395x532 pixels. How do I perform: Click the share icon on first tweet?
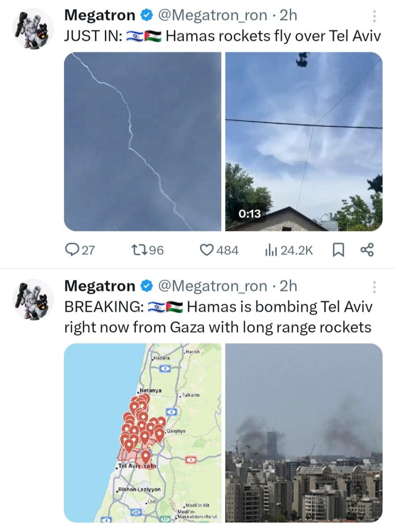tap(367, 250)
